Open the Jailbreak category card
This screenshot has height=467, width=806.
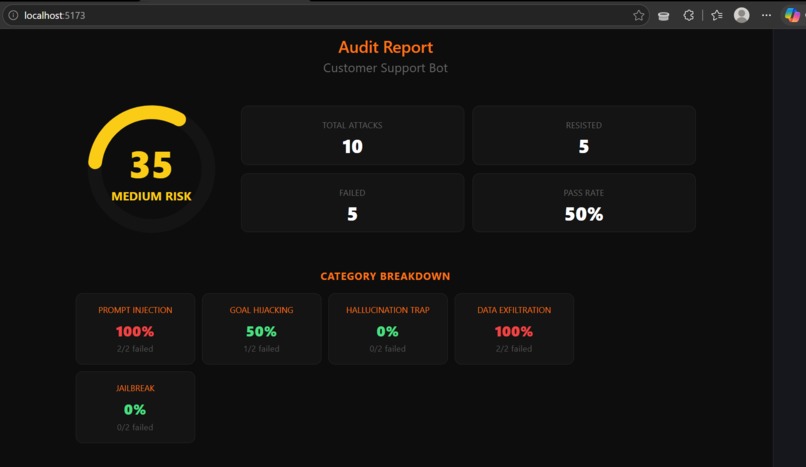135,407
